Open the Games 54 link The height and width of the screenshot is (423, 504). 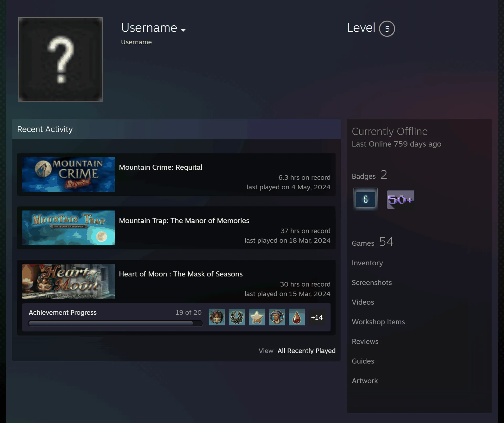(x=372, y=242)
